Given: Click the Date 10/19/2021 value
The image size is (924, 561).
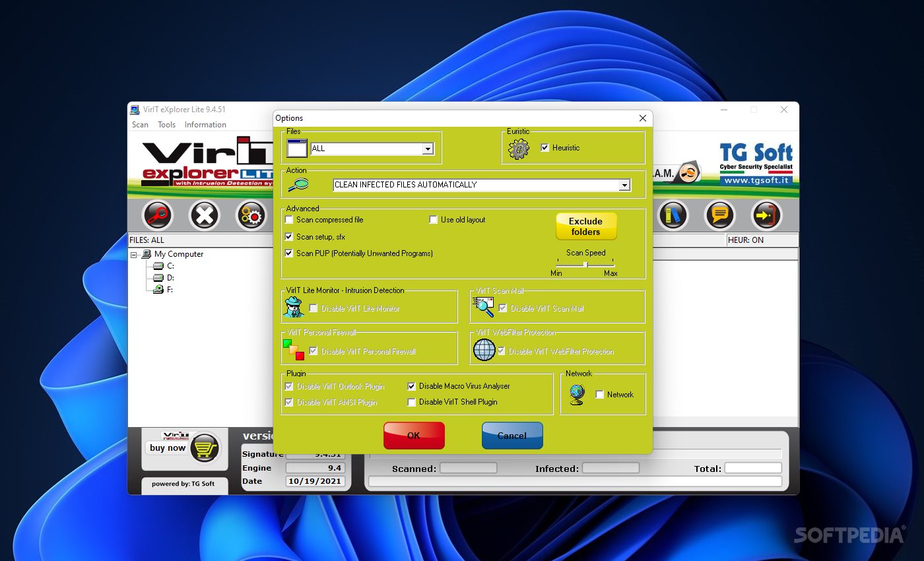Looking at the screenshot, I should pos(314,481).
